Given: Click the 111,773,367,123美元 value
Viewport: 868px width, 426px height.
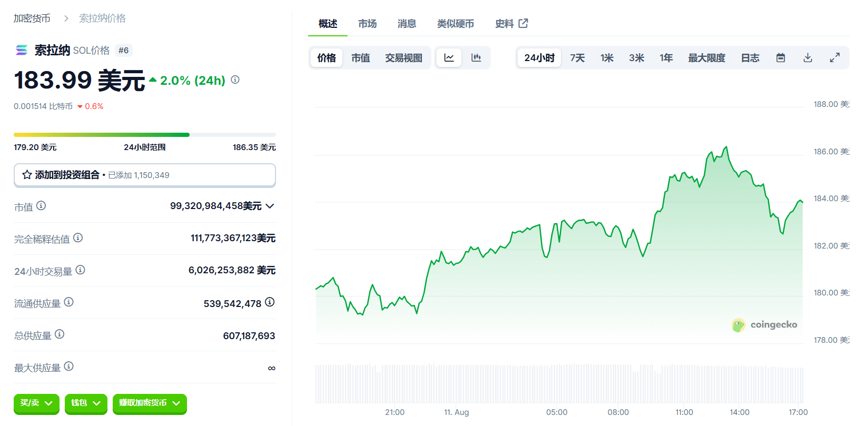Looking at the screenshot, I should coord(233,238).
